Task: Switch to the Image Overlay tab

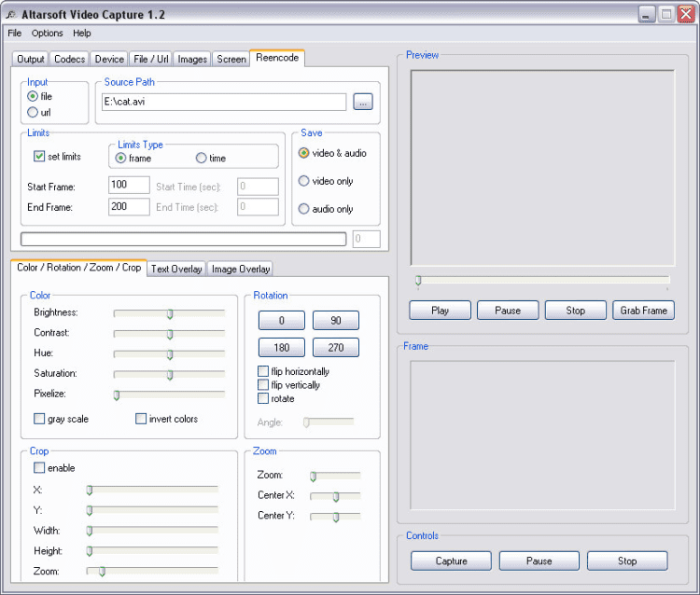Action: coord(240,269)
